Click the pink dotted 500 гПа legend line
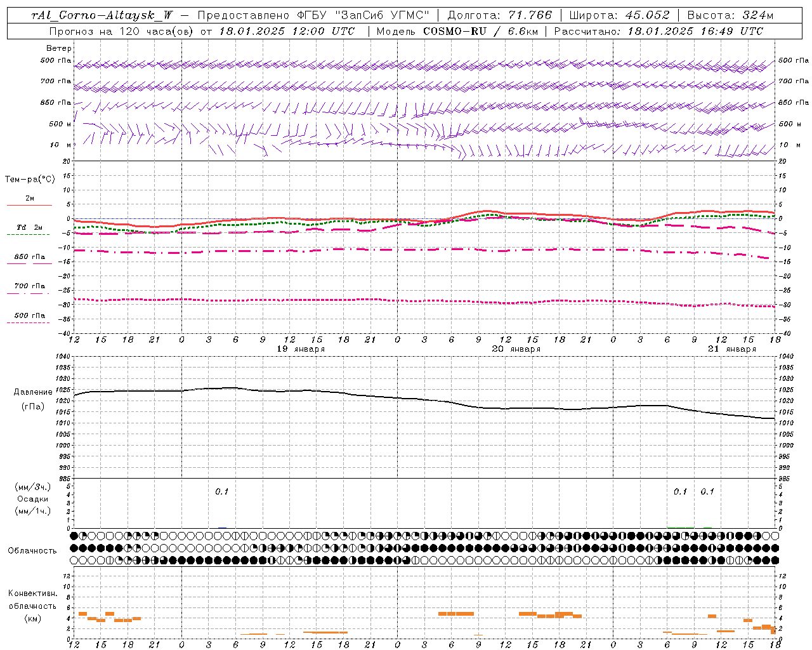 28,322
